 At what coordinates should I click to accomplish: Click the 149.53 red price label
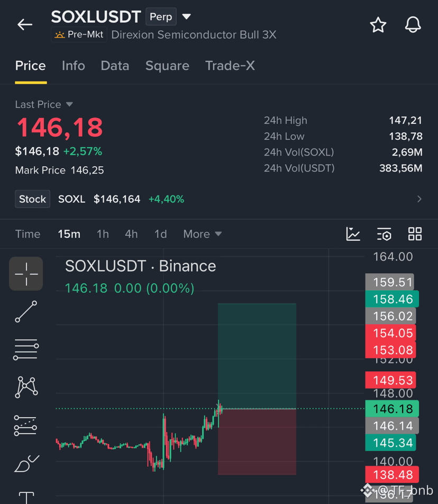pos(391,380)
